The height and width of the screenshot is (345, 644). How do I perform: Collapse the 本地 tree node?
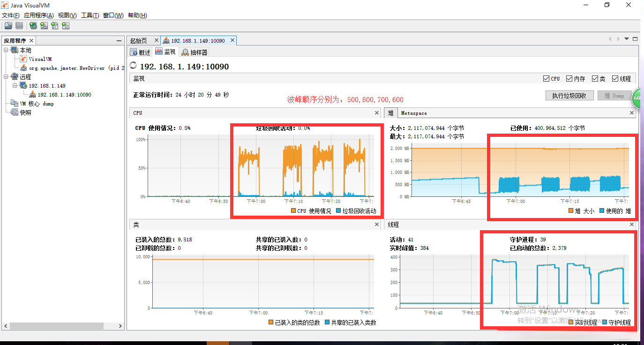pos(6,50)
